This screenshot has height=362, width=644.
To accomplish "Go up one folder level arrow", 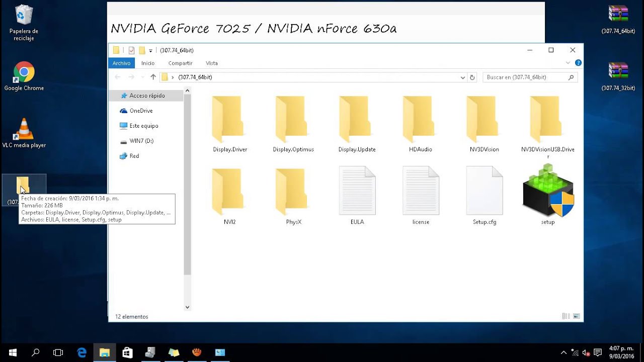I will pyautogui.click(x=153, y=77).
